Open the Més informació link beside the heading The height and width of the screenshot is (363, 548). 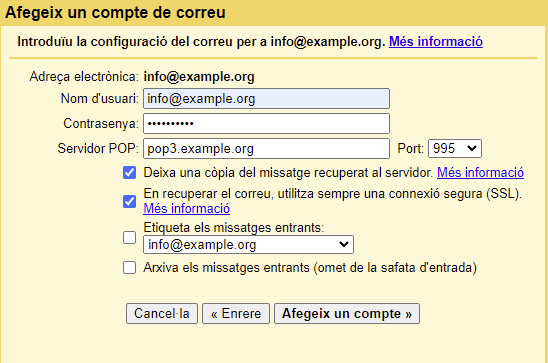pyautogui.click(x=436, y=42)
